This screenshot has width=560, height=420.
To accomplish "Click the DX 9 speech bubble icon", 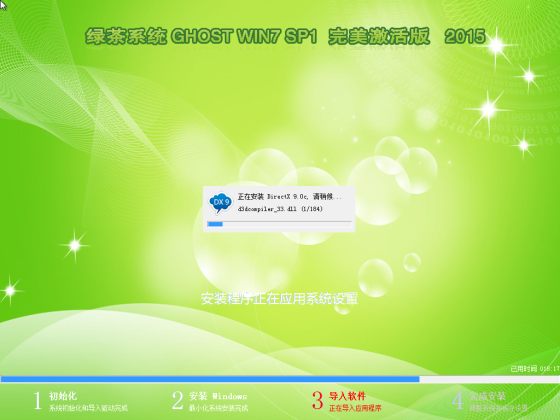I will coord(220,203).
